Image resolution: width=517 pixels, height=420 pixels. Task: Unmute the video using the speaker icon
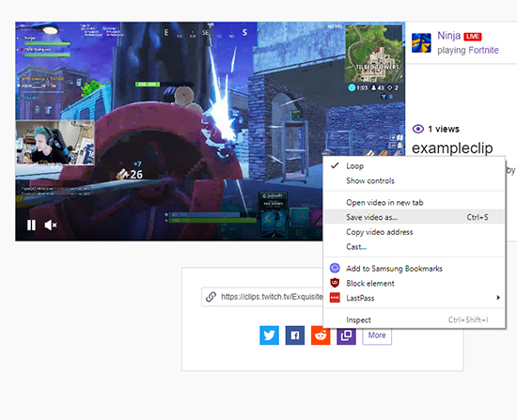[51, 226]
